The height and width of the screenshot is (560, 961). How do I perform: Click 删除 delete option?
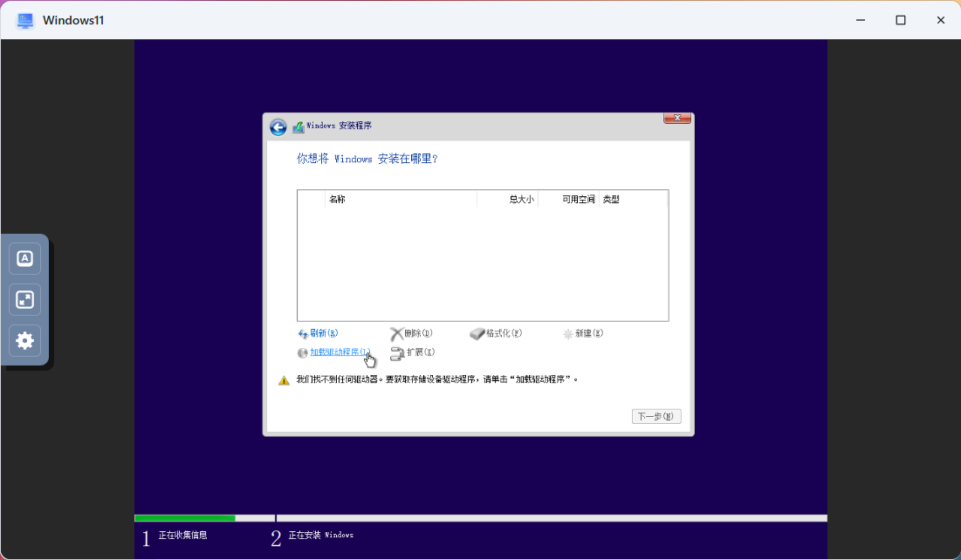[418, 333]
